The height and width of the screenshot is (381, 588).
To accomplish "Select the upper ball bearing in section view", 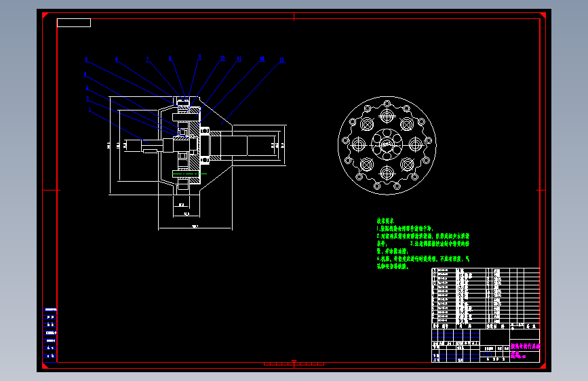I will [205, 130].
